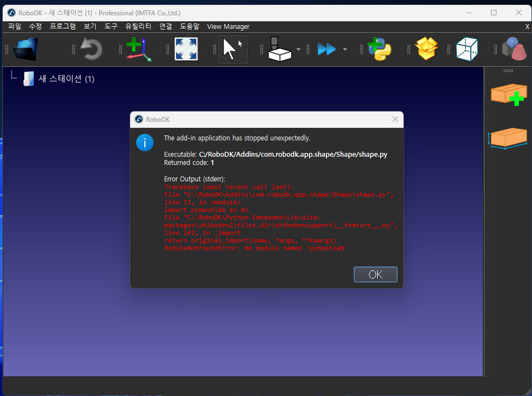Click the orange open-box package icon
The image size is (532, 396).
(x=427, y=50)
